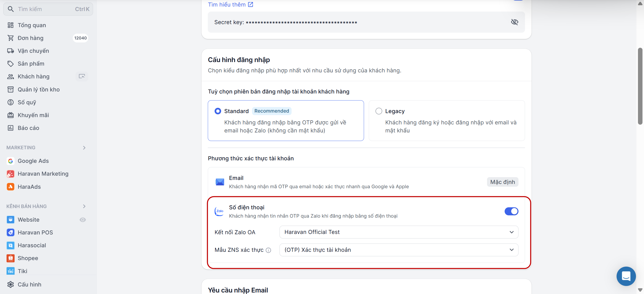This screenshot has height=294, width=644.
Task: Reveal secret key with eye icon
Action: tap(514, 22)
